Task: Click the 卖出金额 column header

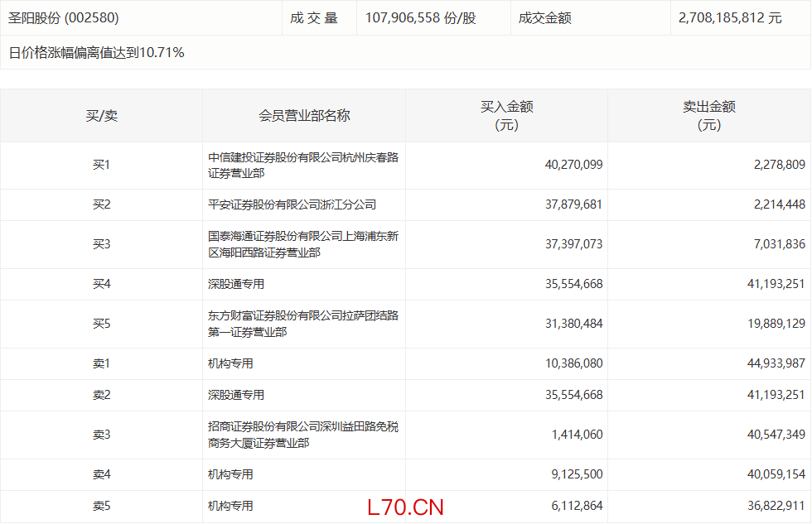Action: [x=708, y=116]
